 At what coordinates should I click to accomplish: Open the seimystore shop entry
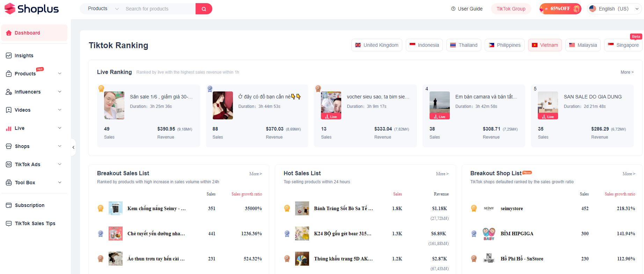coord(512,208)
